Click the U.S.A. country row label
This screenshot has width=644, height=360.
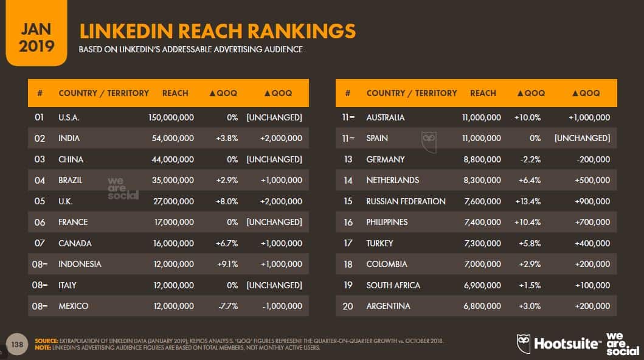coord(69,117)
